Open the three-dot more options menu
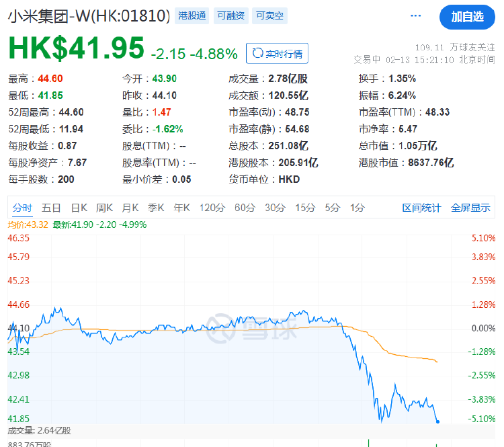 (415, 15)
